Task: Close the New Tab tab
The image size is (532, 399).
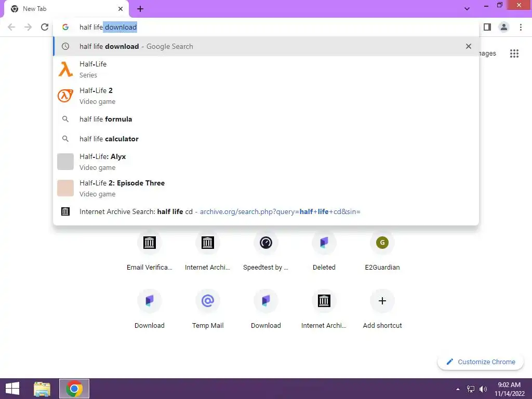Action: click(x=121, y=9)
